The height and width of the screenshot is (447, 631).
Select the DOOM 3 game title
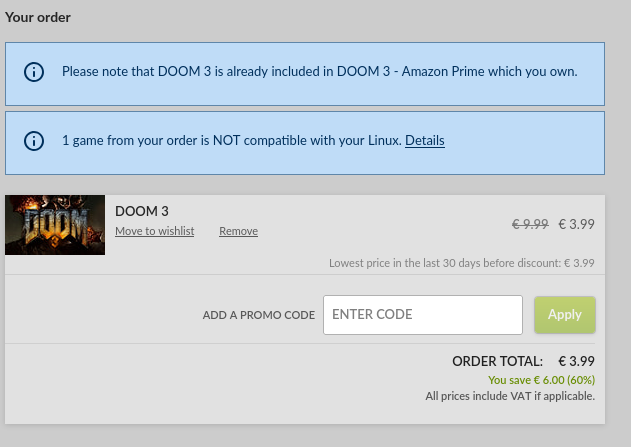pos(142,211)
